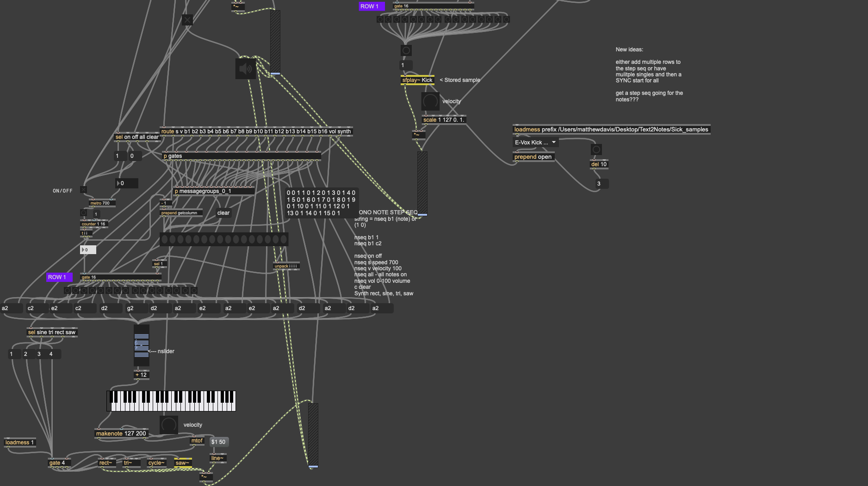Click message 0 under sel on off all clear
This screenshot has width=868, height=486.
pos(135,156)
